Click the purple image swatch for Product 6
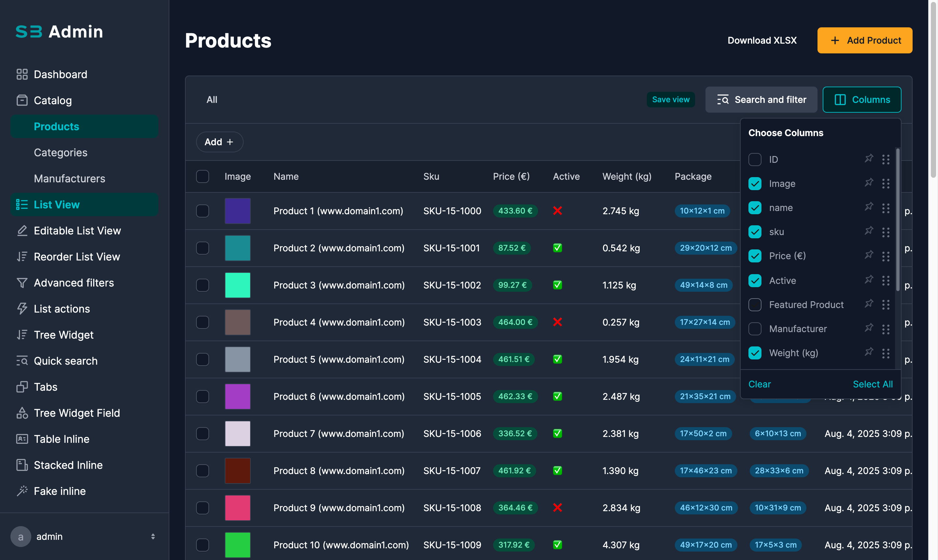 click(237, 397)
